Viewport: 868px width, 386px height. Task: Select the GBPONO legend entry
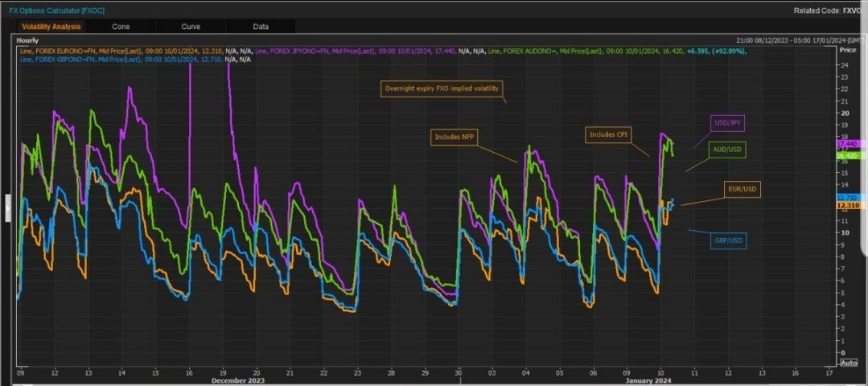click(x=80, y=59)
